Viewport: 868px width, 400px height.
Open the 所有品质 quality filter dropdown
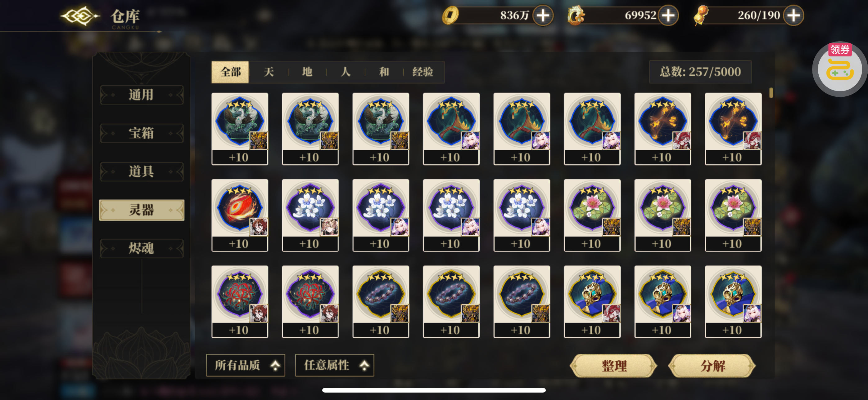(x=246, y=365)
